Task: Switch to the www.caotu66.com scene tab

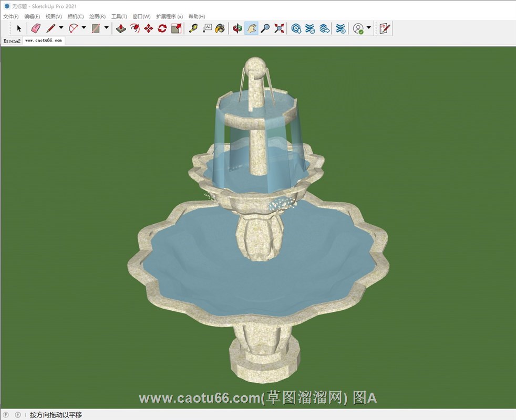Action: coord(43,40)
